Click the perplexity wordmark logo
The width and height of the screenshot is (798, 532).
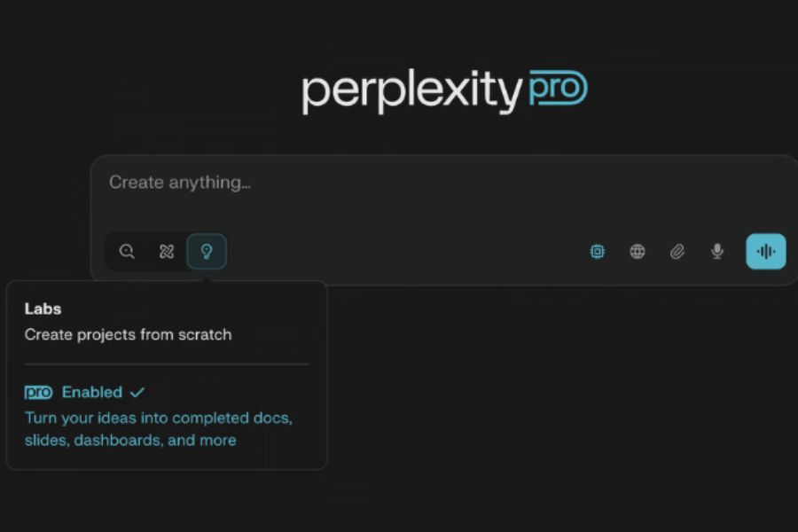411,91
